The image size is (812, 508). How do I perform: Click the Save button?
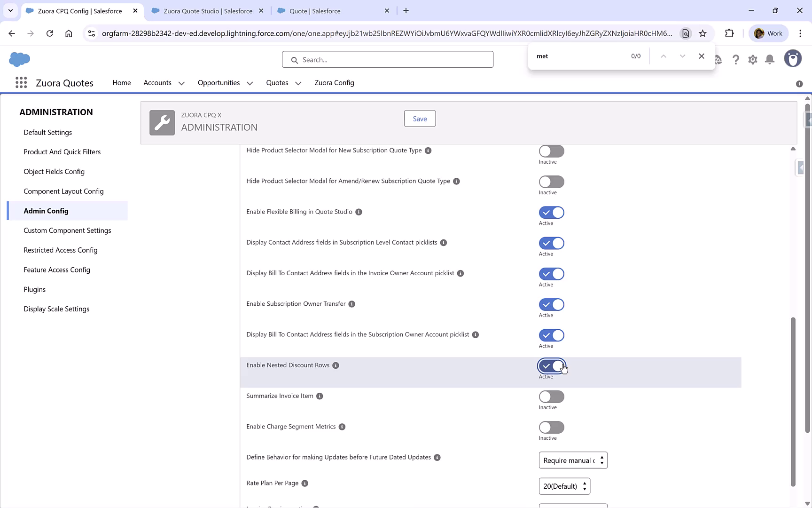click(419, 118)
